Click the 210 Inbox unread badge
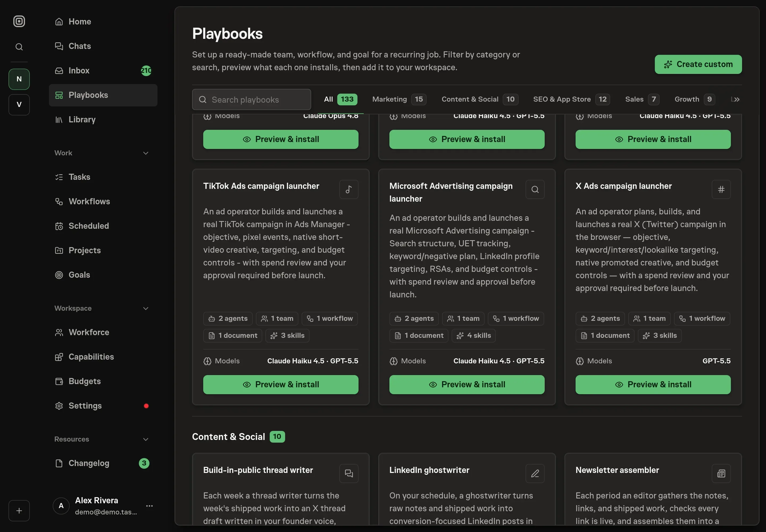 [x=146, y=71]
